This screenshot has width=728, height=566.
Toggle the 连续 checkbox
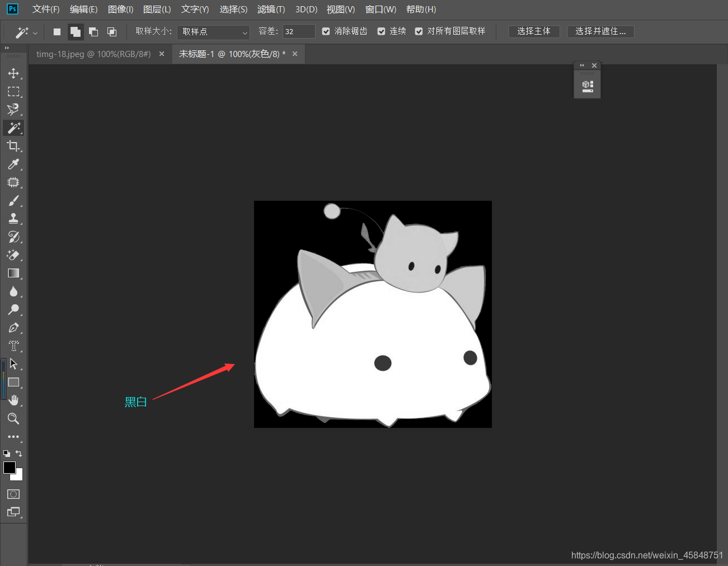coord(382,31)
